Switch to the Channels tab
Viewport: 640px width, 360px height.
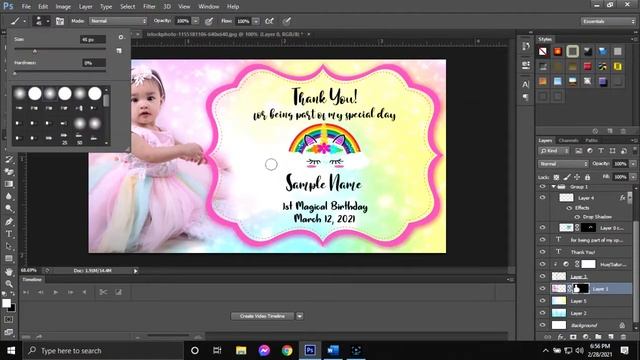pyautogui.click(x=569, y=140)
